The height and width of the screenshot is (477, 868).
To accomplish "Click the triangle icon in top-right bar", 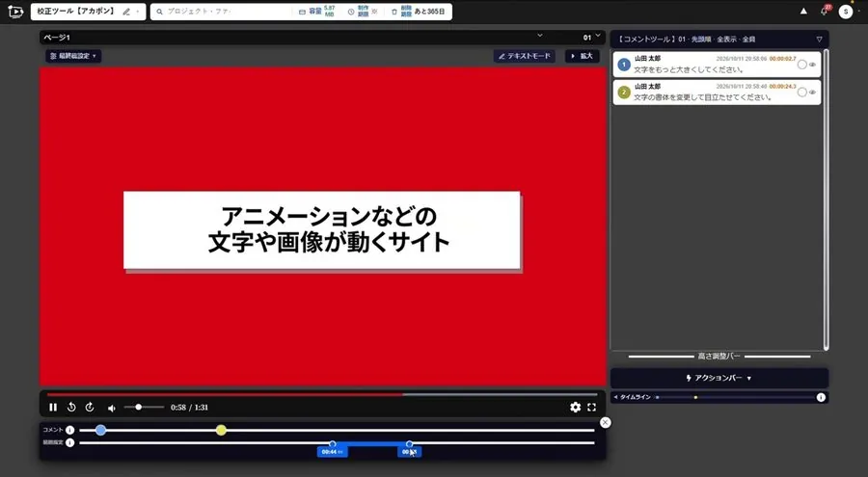I will 803,11.
